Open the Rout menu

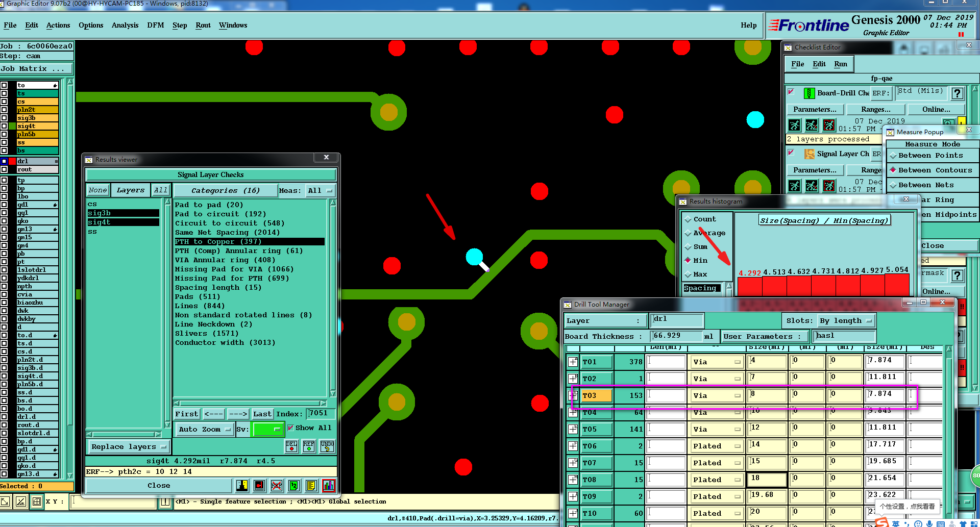point(203,26)
